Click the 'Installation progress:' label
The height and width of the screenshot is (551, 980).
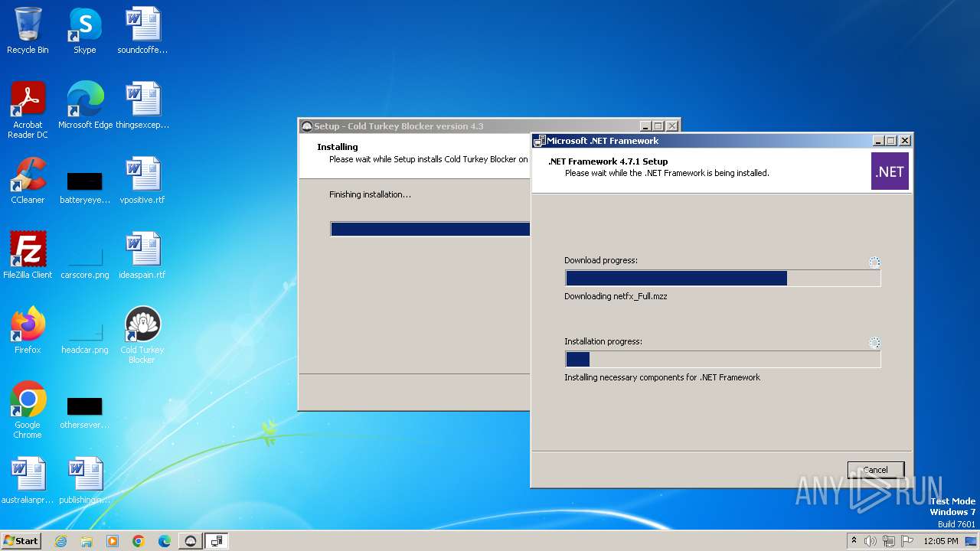point(603,341)
